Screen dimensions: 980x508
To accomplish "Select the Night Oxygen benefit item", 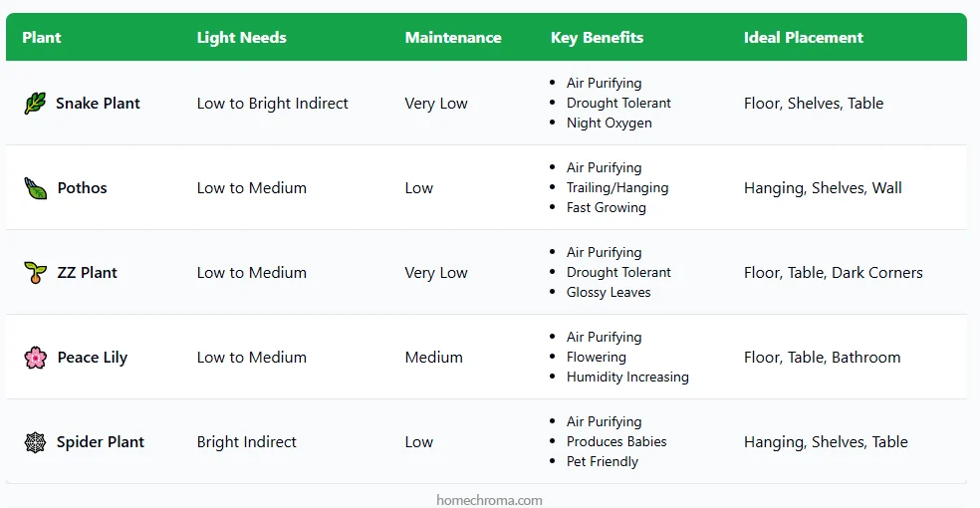I will (x=610, y=124).
